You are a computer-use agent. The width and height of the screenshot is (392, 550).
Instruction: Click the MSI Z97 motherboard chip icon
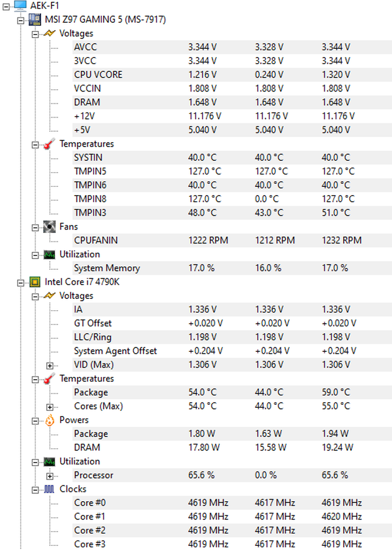pyautogui.click(x=35, y=19)
